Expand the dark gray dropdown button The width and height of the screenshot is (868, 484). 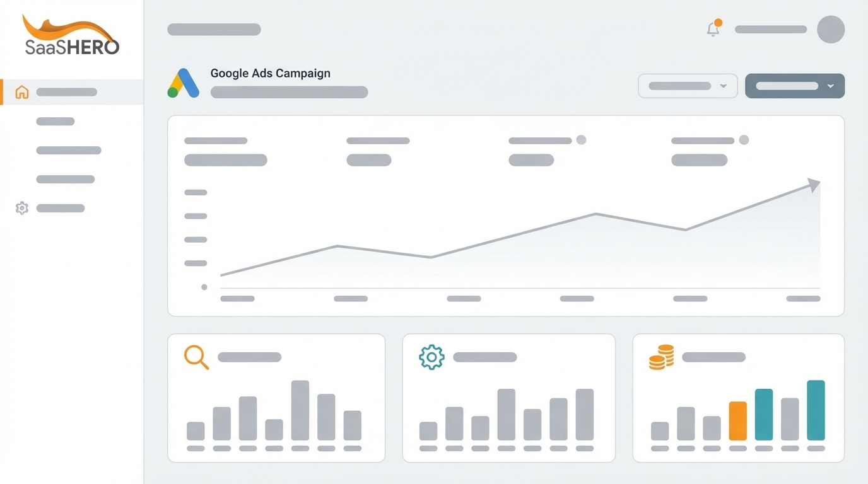[794, 86]
